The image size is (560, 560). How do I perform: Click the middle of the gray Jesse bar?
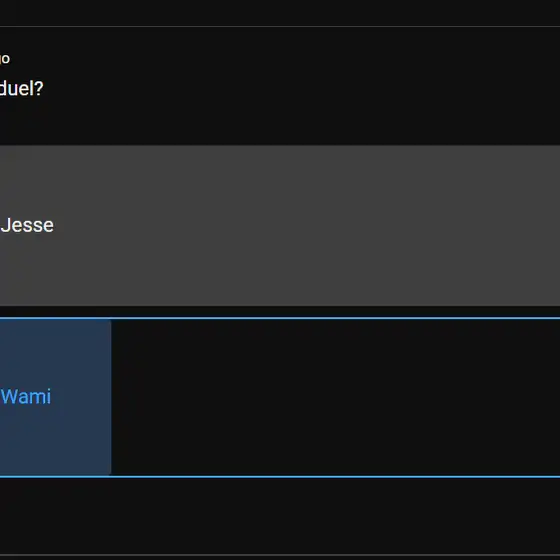click(x=280, y=225)
